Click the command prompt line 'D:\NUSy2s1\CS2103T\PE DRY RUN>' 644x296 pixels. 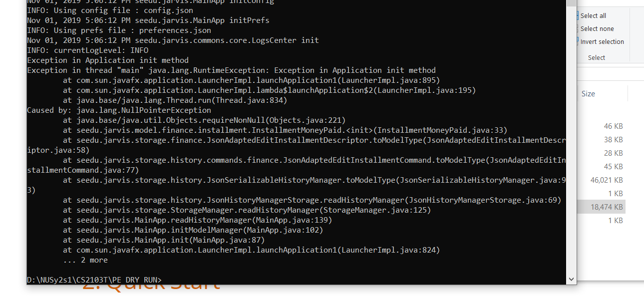click(95, 280)
